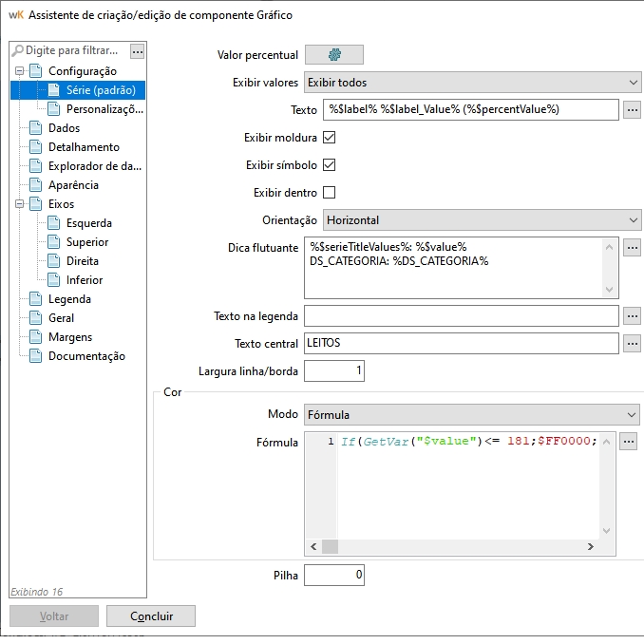Open the color Modo dropdown
Image resolution: width=644 pixels, height=644 pixels.
tap(472, 415)
